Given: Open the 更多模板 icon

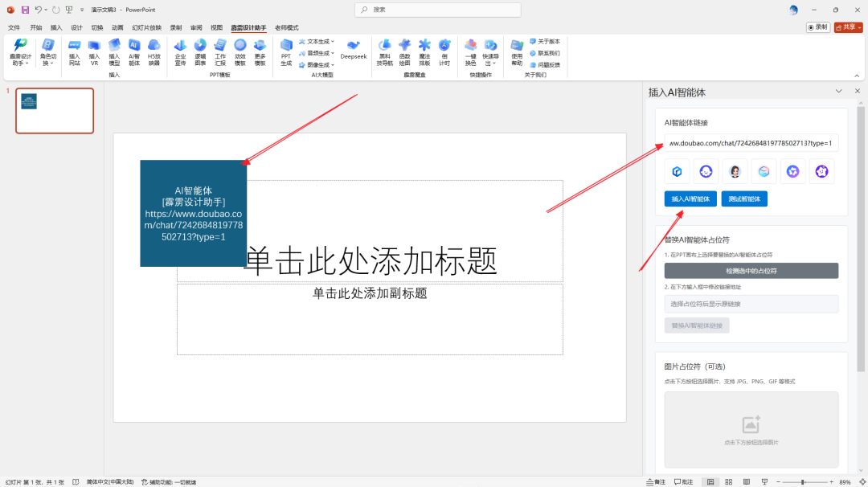Looking at the screenshot, I should point(260,52).
